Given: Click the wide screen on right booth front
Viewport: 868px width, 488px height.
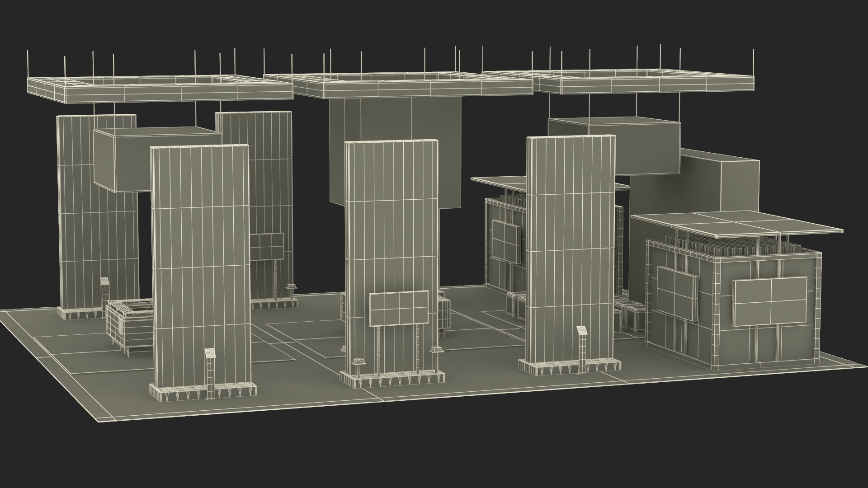Looking at the screenshot, I should [770, 301].
